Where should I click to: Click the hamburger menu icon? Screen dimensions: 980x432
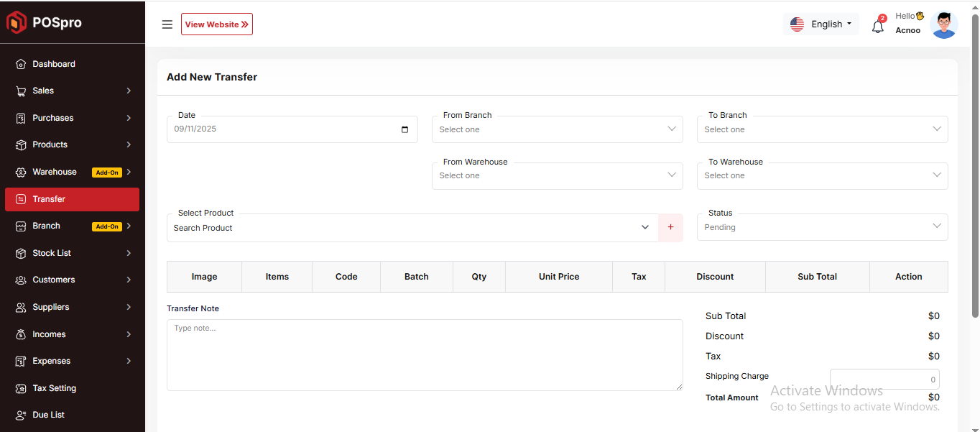(x=167, y=24)
